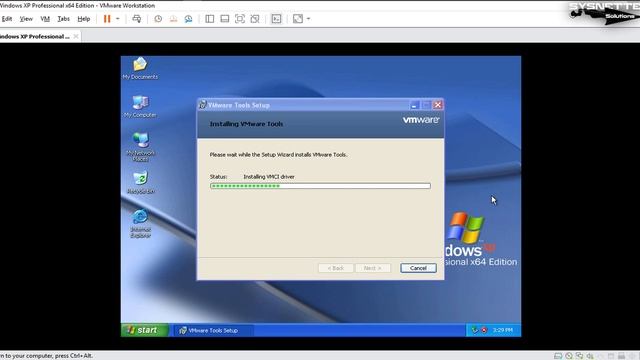Viewport: 640px width, 360px height.
Task: Select the My Network Places icon
Action: [140, 147]
